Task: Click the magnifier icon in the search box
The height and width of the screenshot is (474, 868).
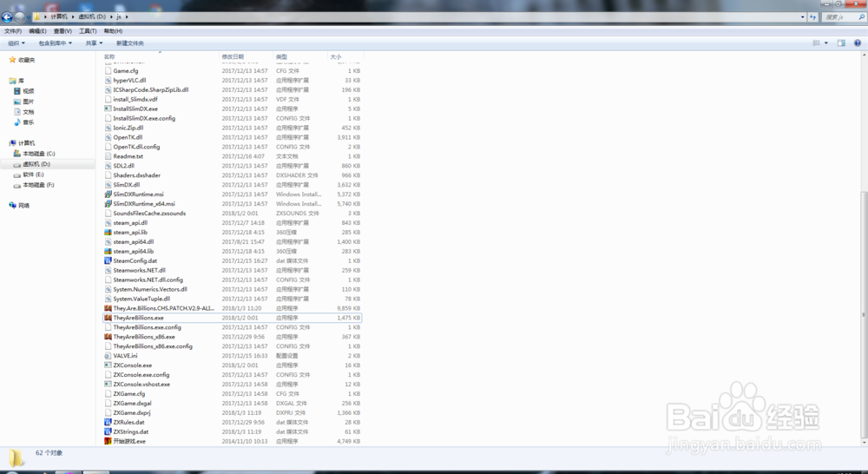Action: tap(861, 17)
